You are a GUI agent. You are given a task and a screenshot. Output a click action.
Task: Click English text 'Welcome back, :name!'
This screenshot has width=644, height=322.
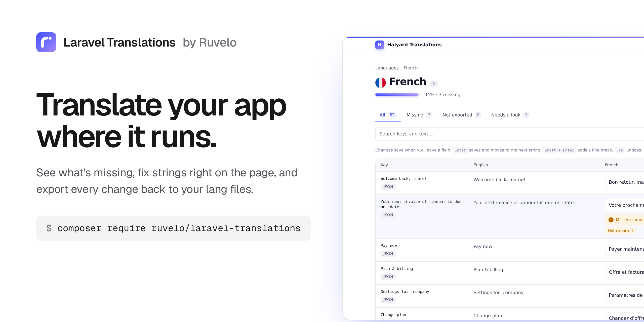[499, 180]
